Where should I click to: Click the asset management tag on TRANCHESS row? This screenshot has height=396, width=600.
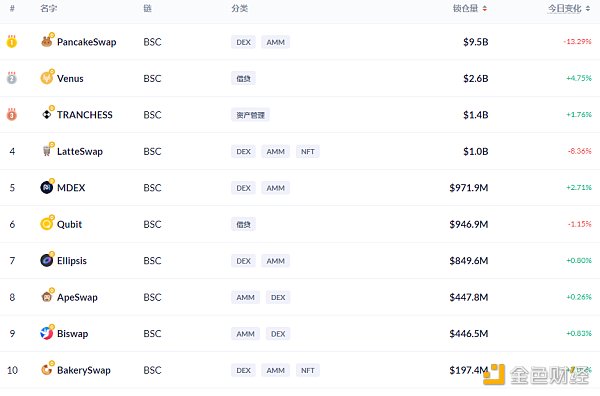coord(250,115)
